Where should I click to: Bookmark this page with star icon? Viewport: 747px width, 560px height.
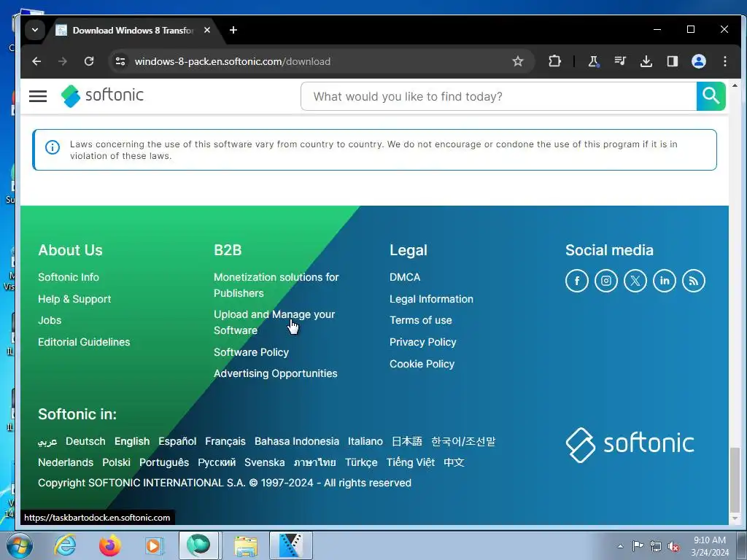(518, 61)
